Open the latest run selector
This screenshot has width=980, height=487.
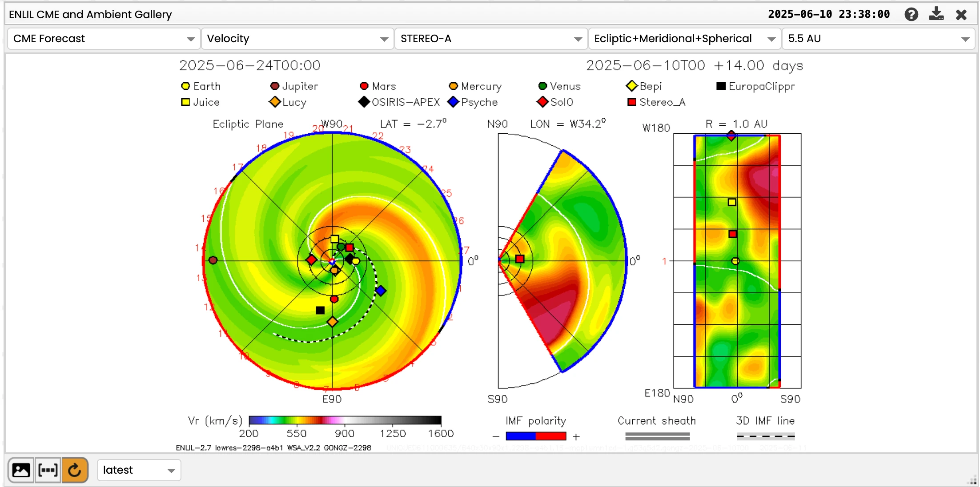coord(139,470)
